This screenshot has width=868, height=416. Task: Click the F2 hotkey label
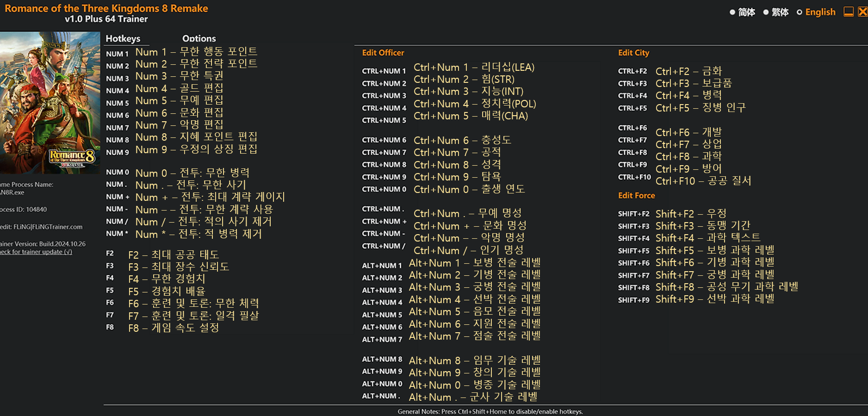[x=110, y=253]
